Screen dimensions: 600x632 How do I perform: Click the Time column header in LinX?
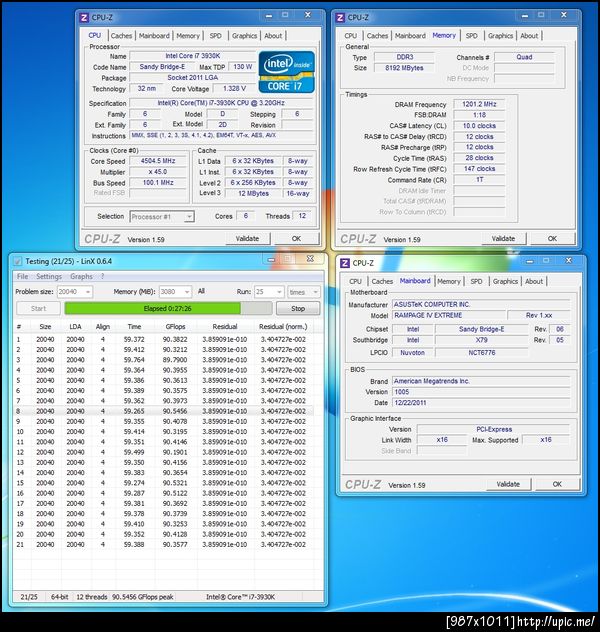pyautogui.click(x=134, y=327)
